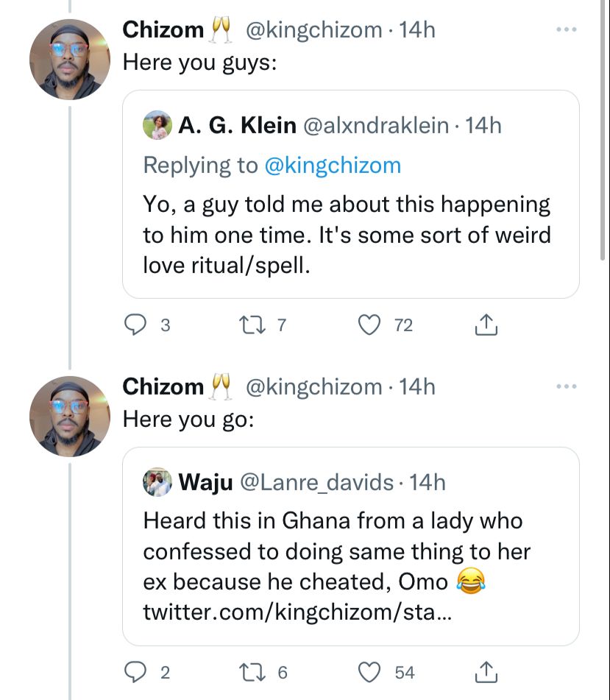Open Chizom's avatar on second tweet

tap(69, 417)
